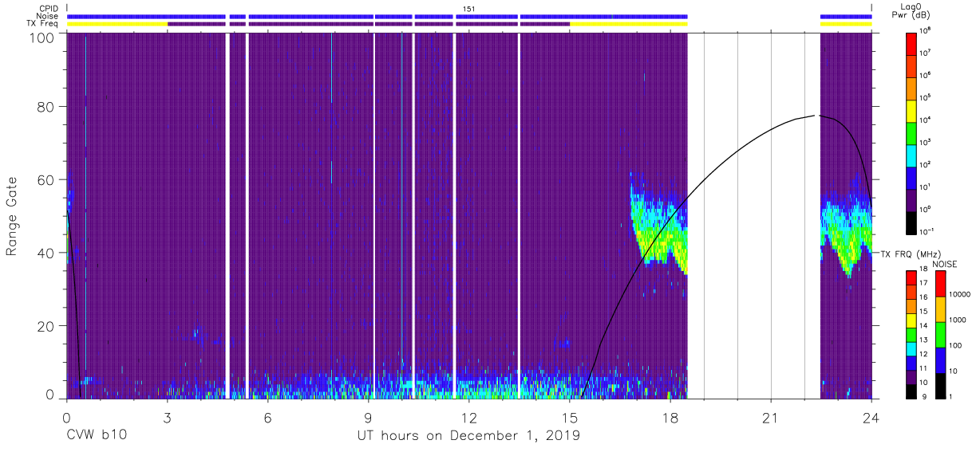Image resolution: width=980 pixels, height=452 pixels.
Task: Pick the blue swatch of NOISE colorbar
Action: pyautogui.click(x=940, y=360)
